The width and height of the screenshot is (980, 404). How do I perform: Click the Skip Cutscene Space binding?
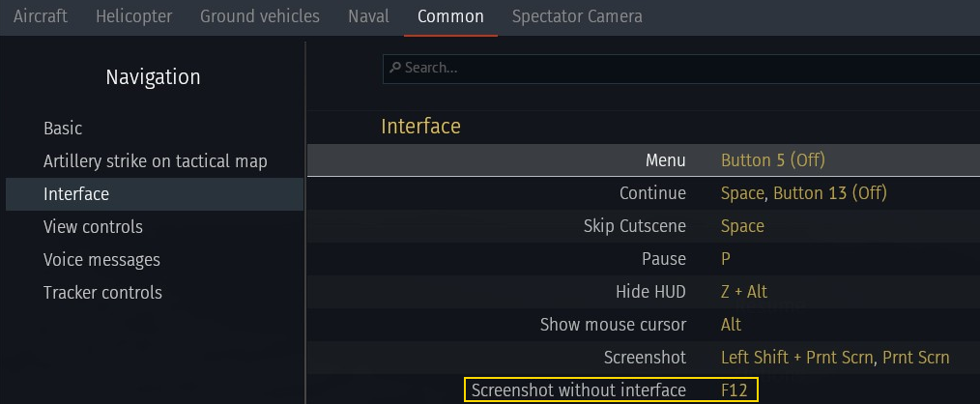coord(742,226)
